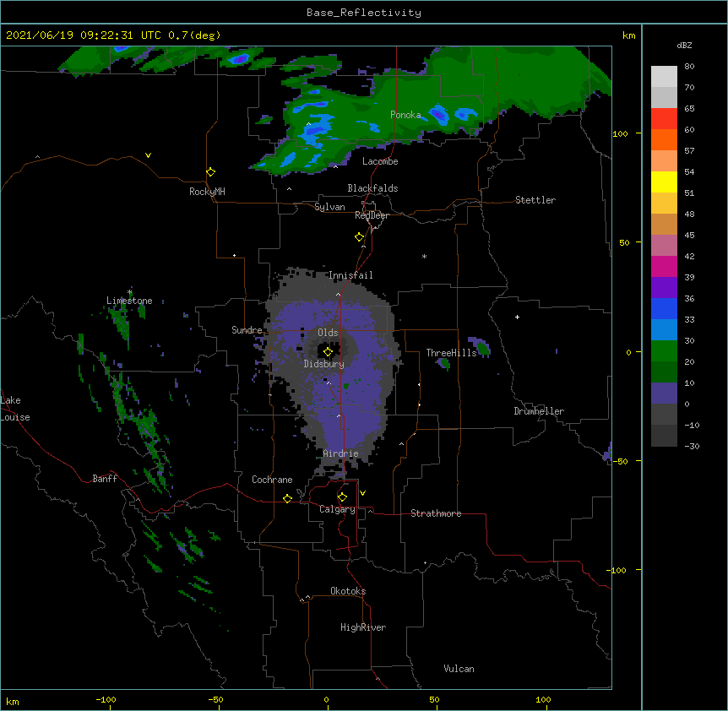Select the magenta 42 dBZ color swatch
The height and width of the screenshot is (711, 728).
pyautogui.click(x=664, y=266)
